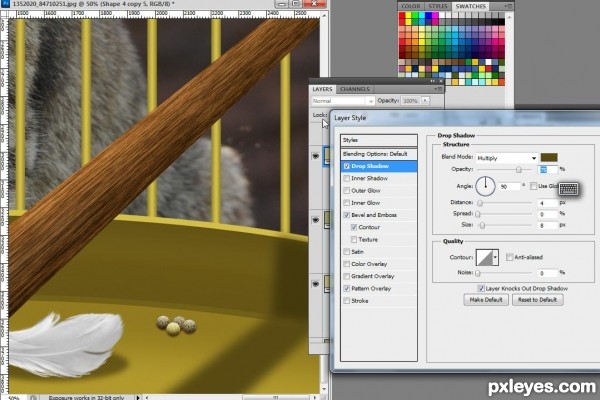Image resolution: width=600 pixels, height=400 pixels.
Task: Enable the Texture sub-option checkbox
Action: pyautogui.click(x=354, y=240)
